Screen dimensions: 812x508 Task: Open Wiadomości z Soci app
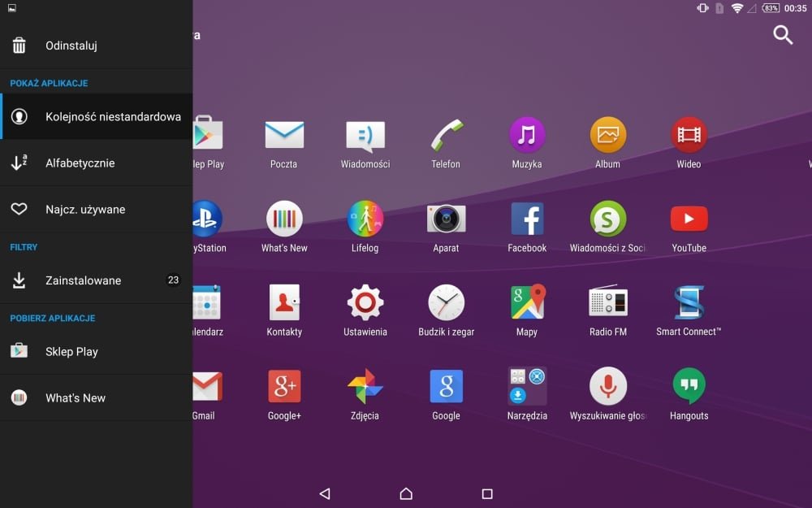608,219
